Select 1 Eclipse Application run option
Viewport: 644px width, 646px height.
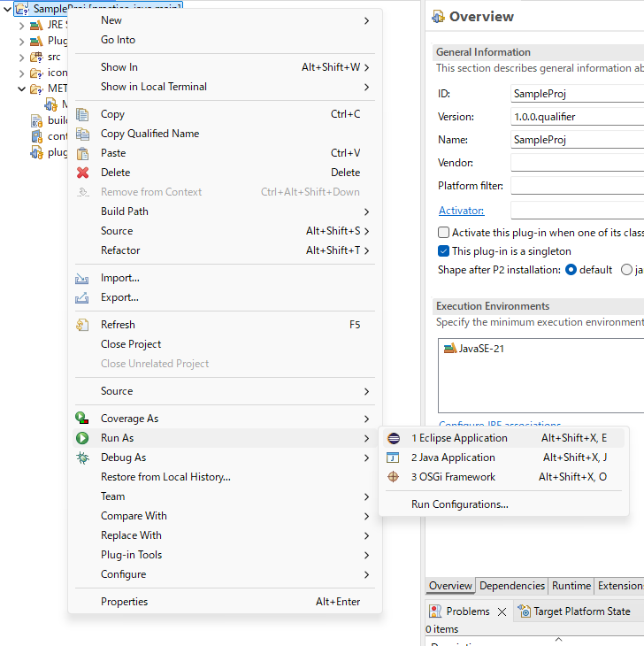pyautogui.click(x=503, y=438)
